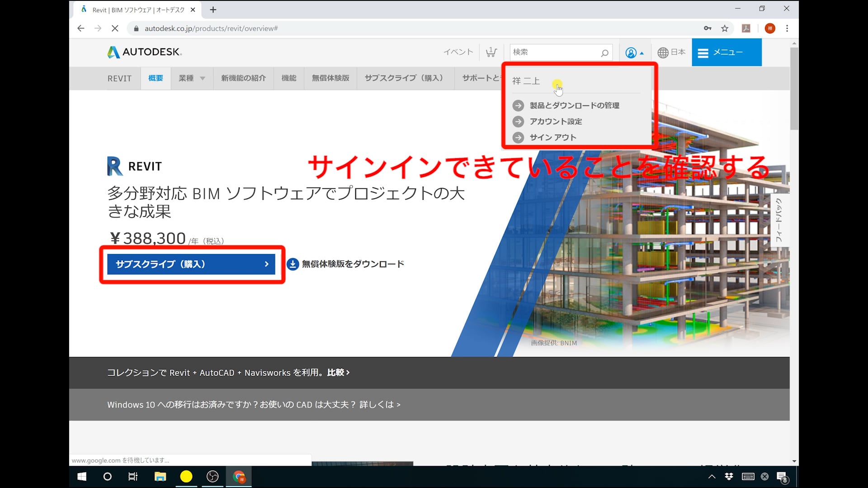Click the globe icon next to 日本
Image resolution: width=868 pixels, height=488 pixels.
point(663,52)
